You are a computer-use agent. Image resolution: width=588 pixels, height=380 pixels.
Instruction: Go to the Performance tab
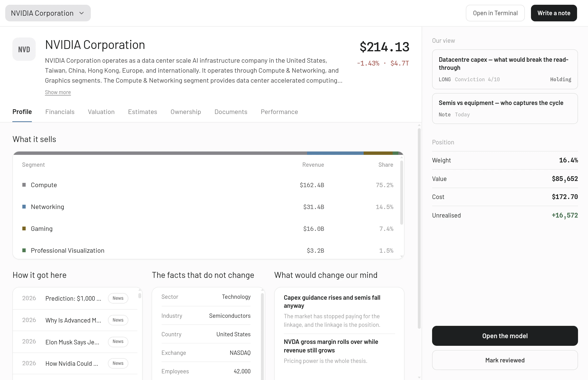(279, 112)
